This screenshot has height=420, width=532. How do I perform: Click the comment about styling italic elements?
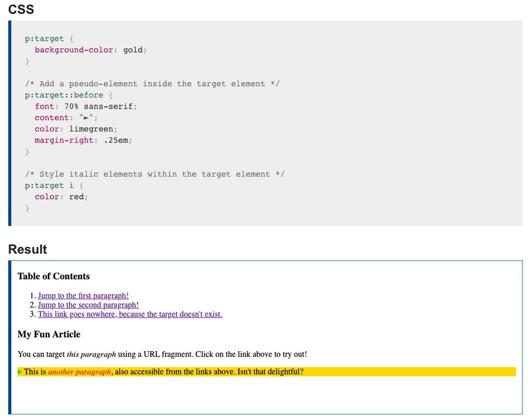(154, 174)
